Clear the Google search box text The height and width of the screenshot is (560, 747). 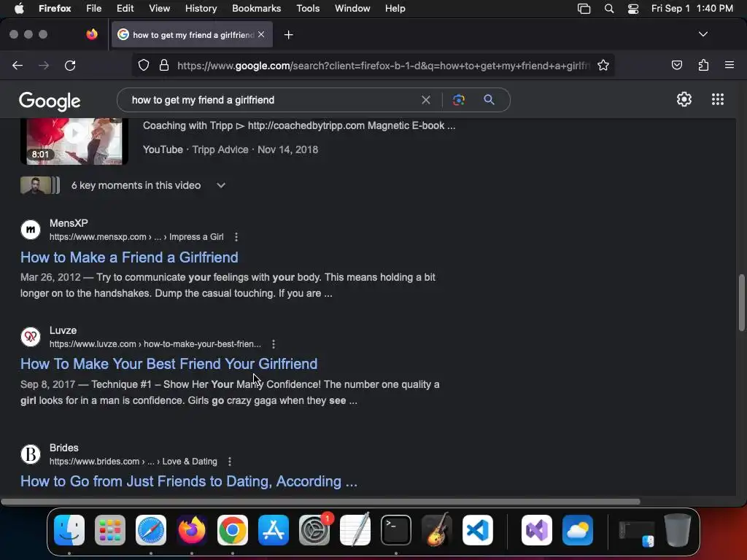coord(426,100)
